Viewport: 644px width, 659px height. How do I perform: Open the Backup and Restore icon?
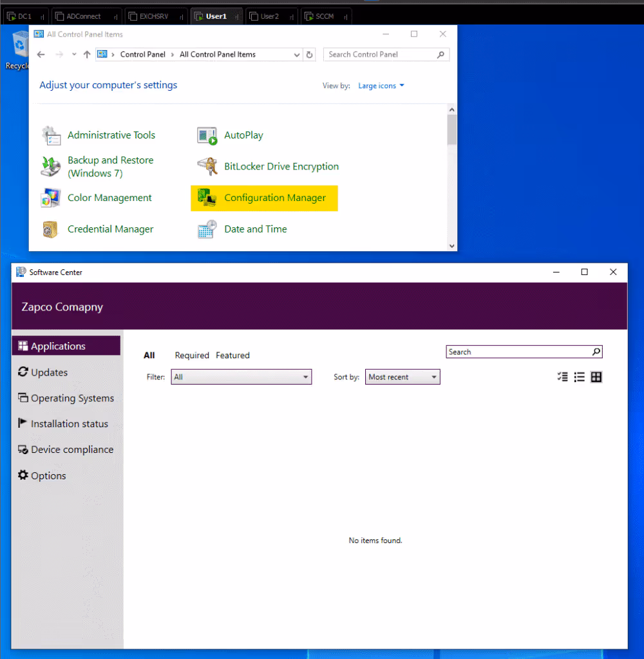pos(50,166)
